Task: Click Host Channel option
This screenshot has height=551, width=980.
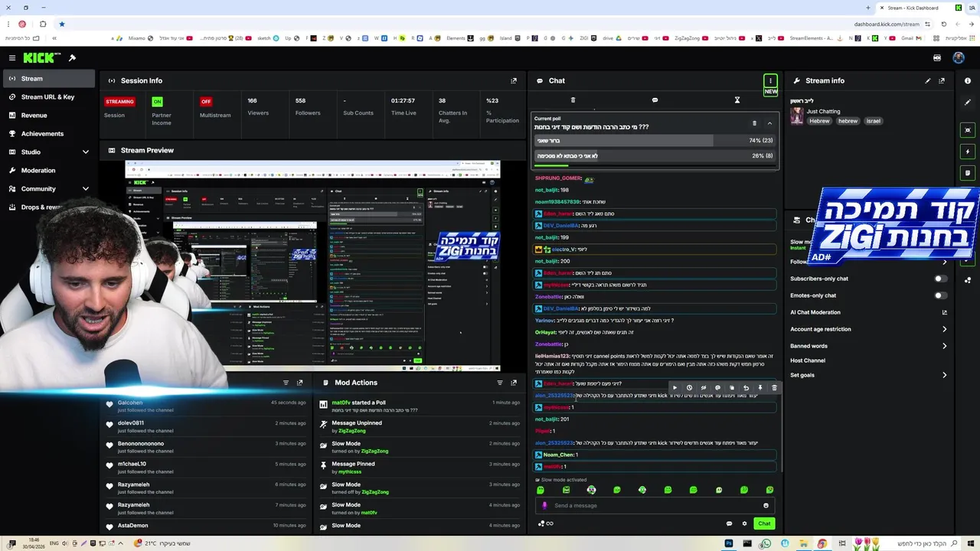Action: pyautogui.click(x=808, y=360)
